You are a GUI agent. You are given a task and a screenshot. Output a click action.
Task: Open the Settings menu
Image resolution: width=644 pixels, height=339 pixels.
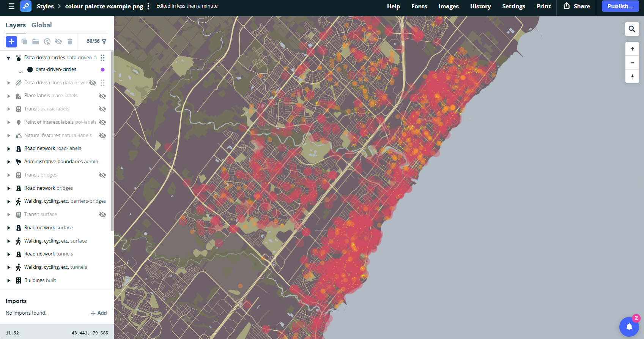point(513,6)
